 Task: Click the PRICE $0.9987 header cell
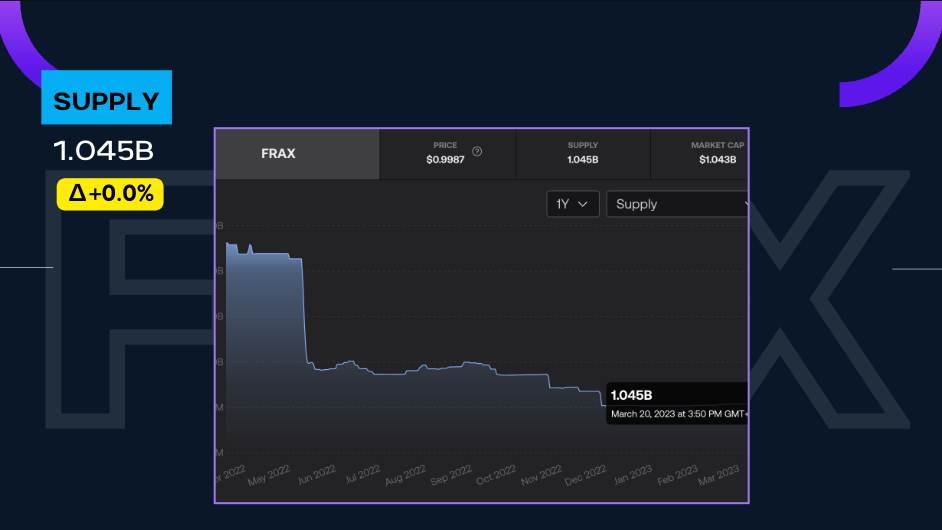(446, 153)
